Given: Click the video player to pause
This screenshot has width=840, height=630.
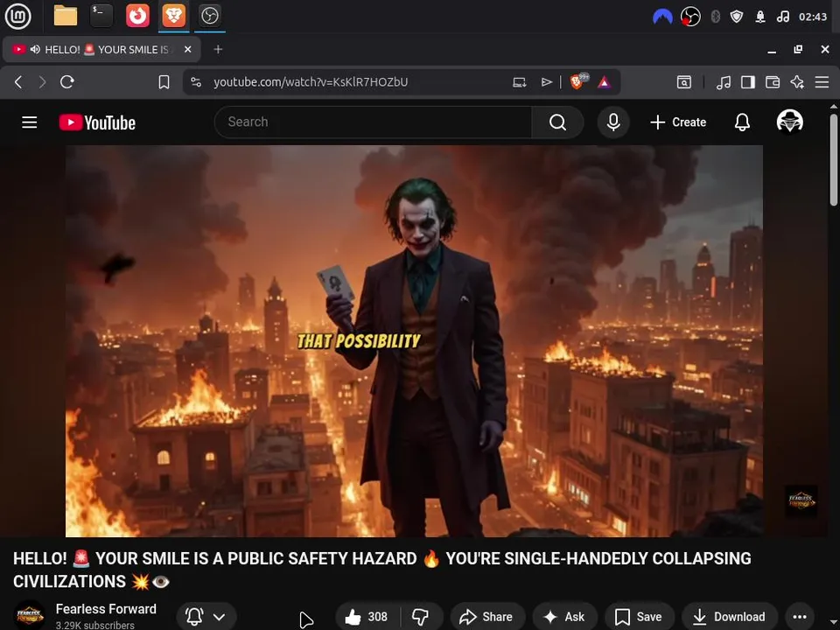Looking at the screenshot, I should tap(414, 340).
